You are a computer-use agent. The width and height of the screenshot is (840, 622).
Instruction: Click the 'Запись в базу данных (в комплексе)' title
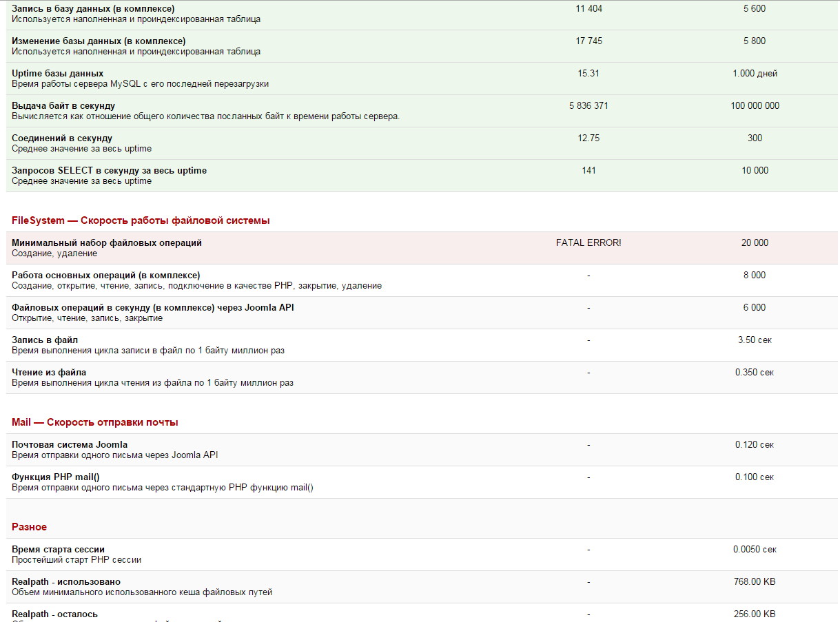(x=93, y=8)
